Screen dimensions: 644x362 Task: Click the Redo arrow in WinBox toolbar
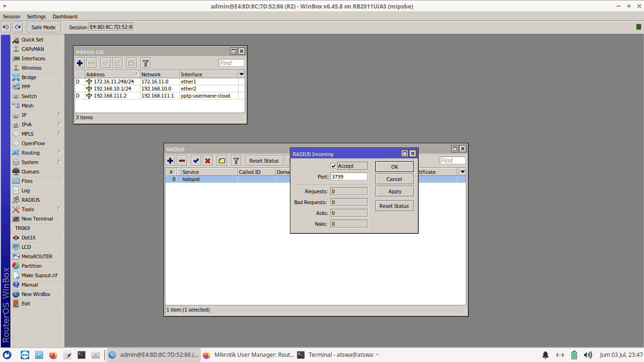tap(18, 27)
